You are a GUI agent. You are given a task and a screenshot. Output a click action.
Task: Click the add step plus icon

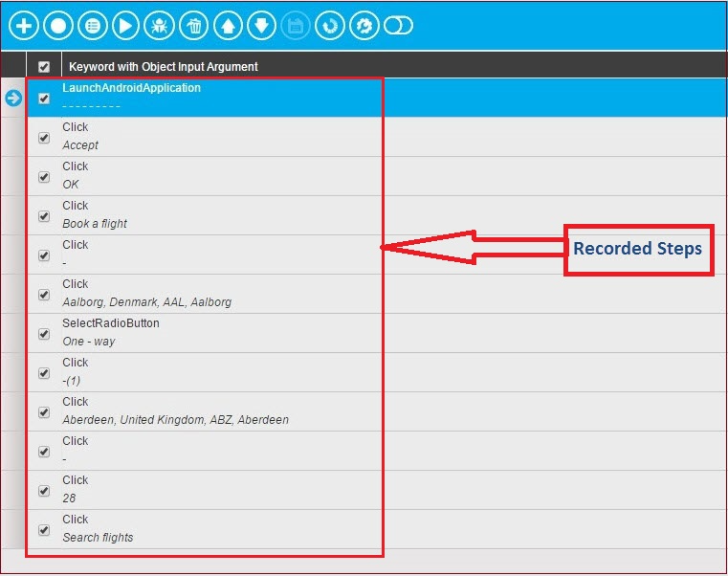pos(24,26)
